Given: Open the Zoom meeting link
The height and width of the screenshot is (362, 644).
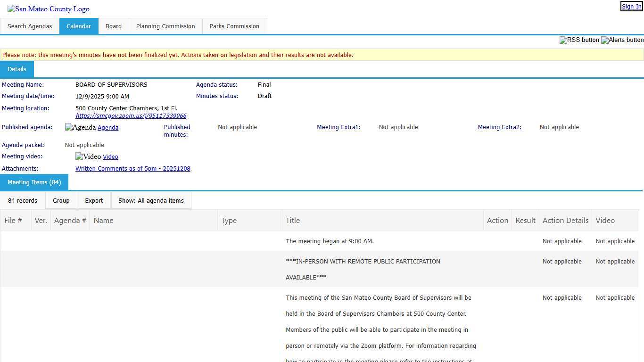Looking at the screenshot, I should [131, 116].
